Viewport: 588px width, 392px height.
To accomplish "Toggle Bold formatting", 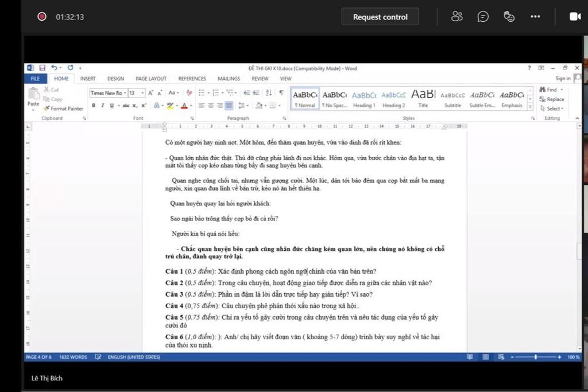I will point(94,106).
